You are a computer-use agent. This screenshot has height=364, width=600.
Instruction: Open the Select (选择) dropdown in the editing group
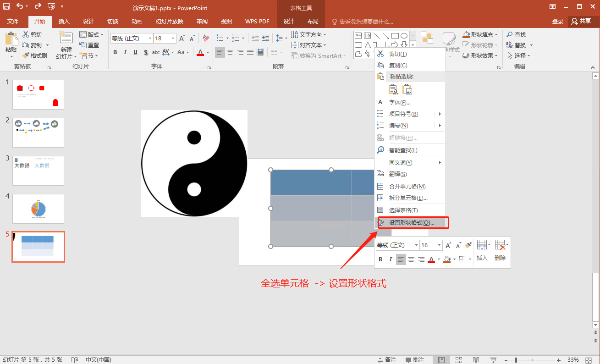pyautogui.click(x=518, y=55)
